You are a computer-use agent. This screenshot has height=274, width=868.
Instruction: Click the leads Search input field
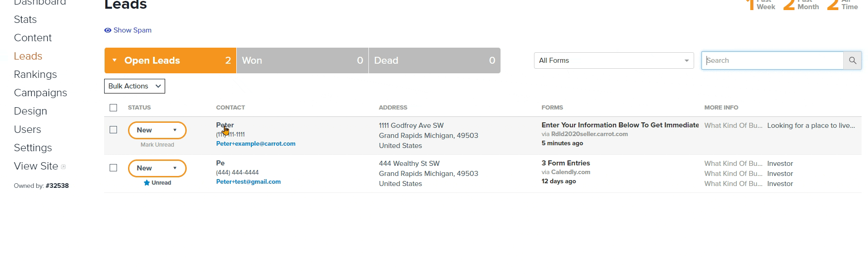tap(773, 60)
